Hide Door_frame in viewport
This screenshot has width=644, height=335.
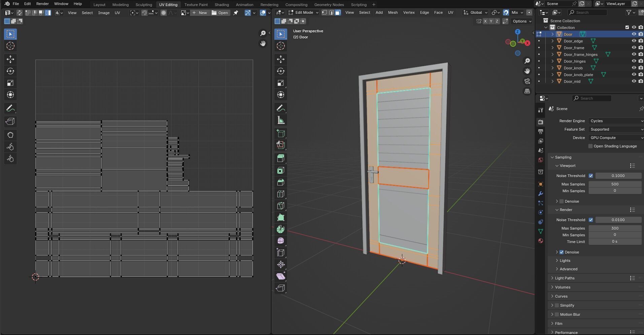634,47
